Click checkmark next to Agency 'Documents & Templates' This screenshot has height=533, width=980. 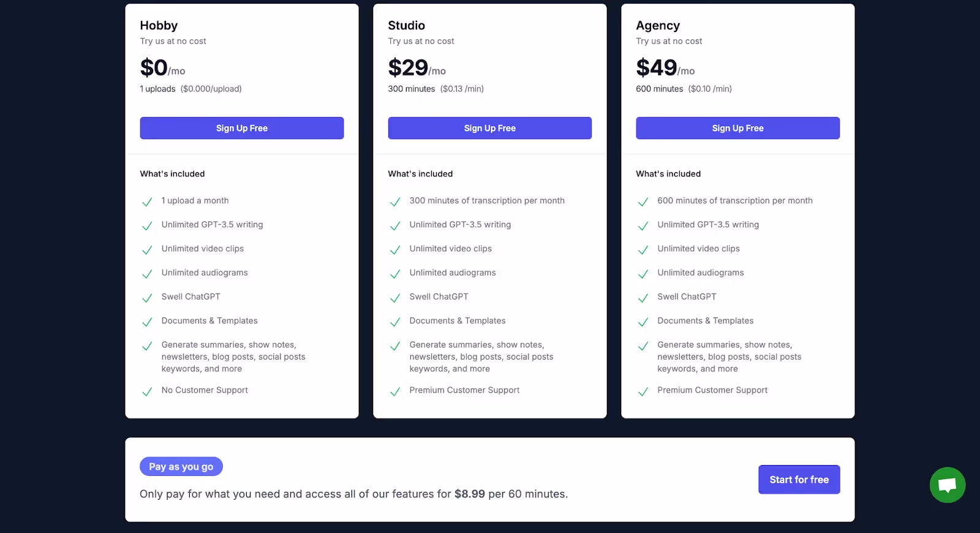[x=643, y=322]
